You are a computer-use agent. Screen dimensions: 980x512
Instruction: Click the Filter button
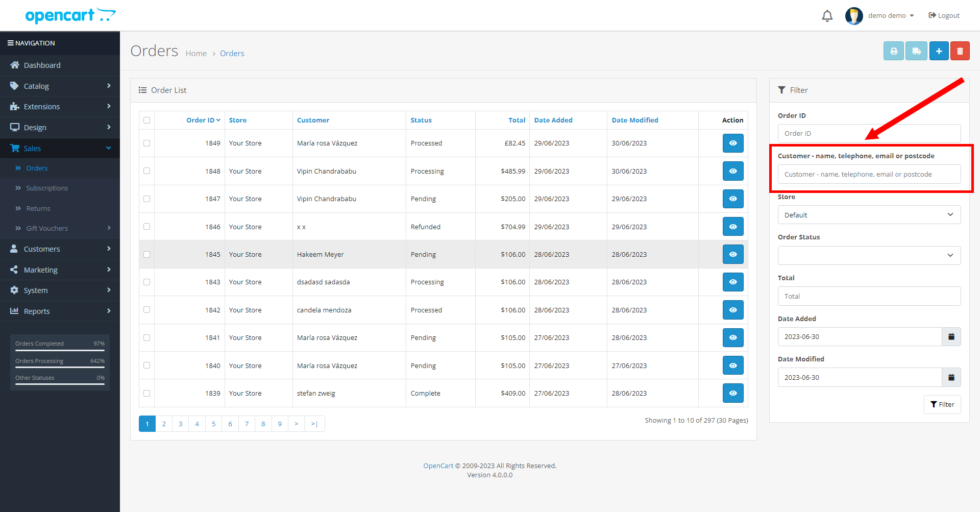[942, 404]
